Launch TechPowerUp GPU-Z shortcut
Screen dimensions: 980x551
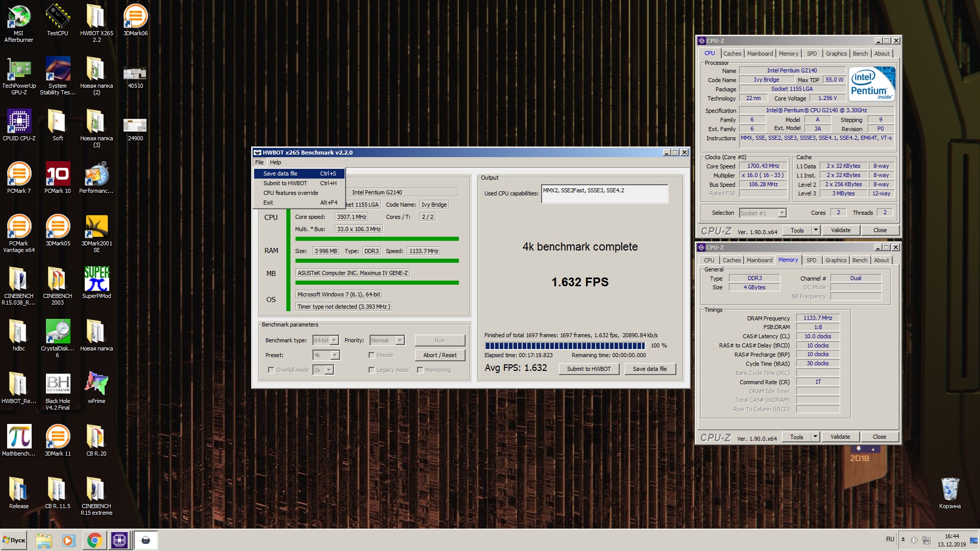coord(19,76)
